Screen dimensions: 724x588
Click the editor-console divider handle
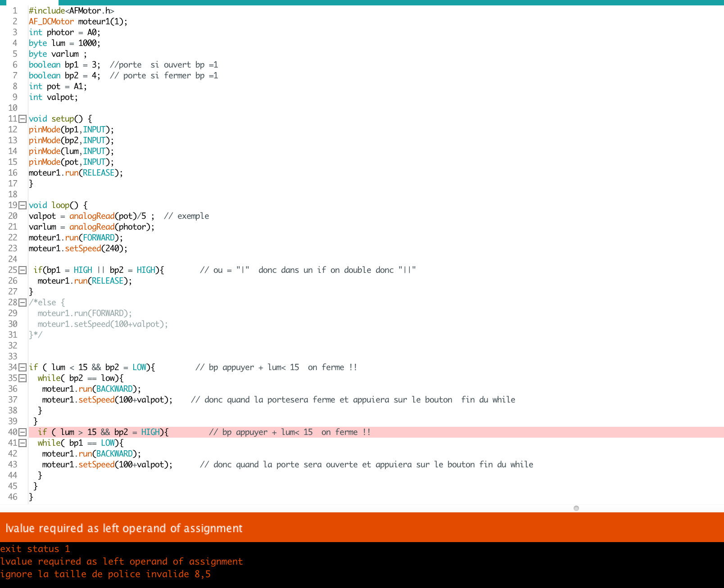point(576,508)
